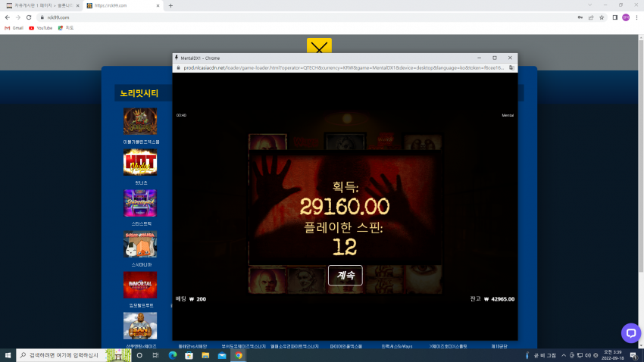Go forward in main Chrome window
The height and width of the screenshot is (362, 644).
point(18,17)
